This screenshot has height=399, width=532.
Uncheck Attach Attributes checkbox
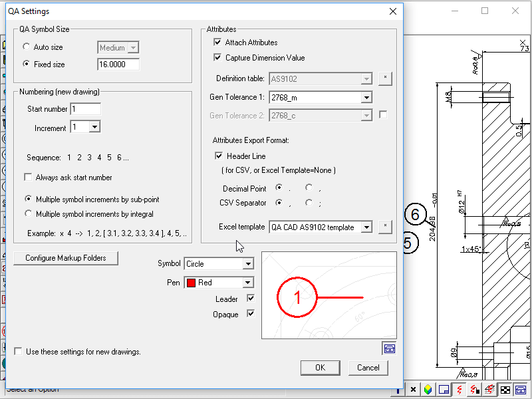coord(217,43)
